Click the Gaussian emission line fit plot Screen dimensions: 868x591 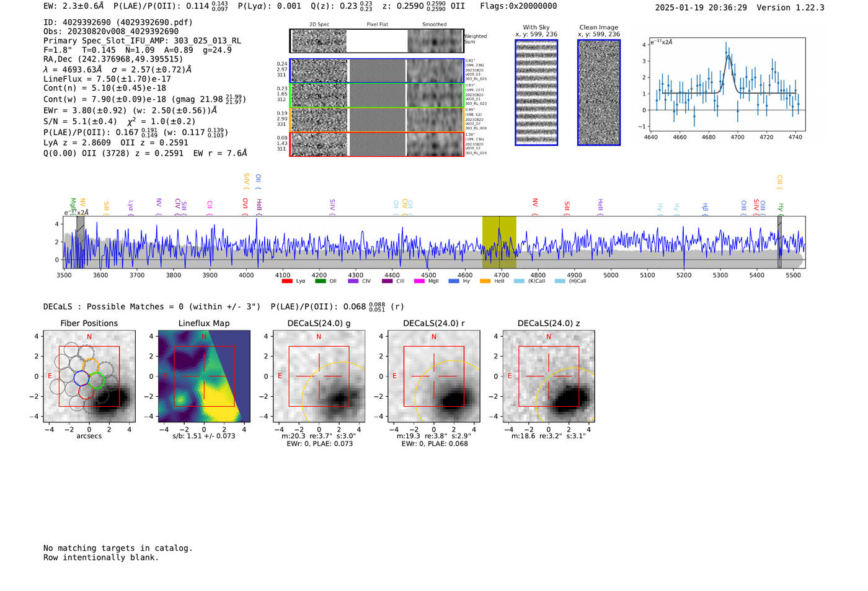[727, 84]
